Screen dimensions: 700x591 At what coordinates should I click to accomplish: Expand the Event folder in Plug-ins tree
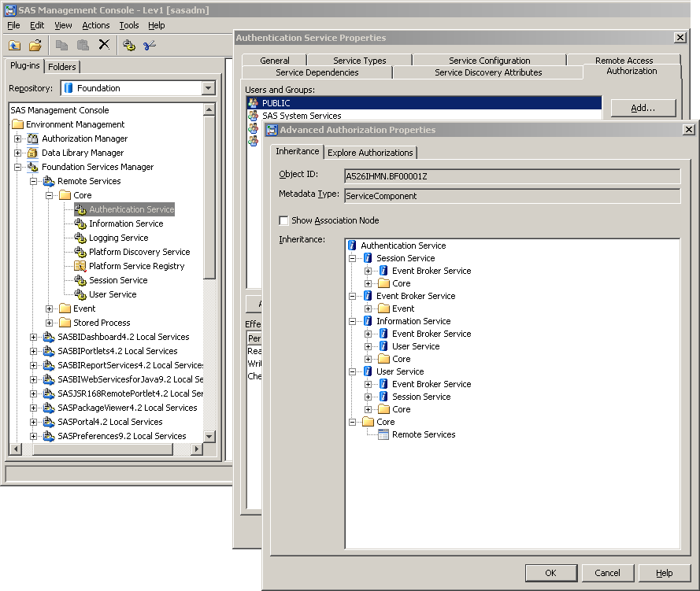pyautogui.click(x=50, y=308)
